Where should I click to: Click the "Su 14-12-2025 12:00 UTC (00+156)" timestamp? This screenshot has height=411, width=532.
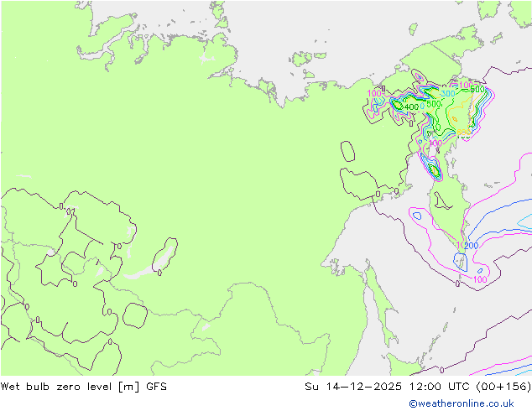tap(418, 387)
